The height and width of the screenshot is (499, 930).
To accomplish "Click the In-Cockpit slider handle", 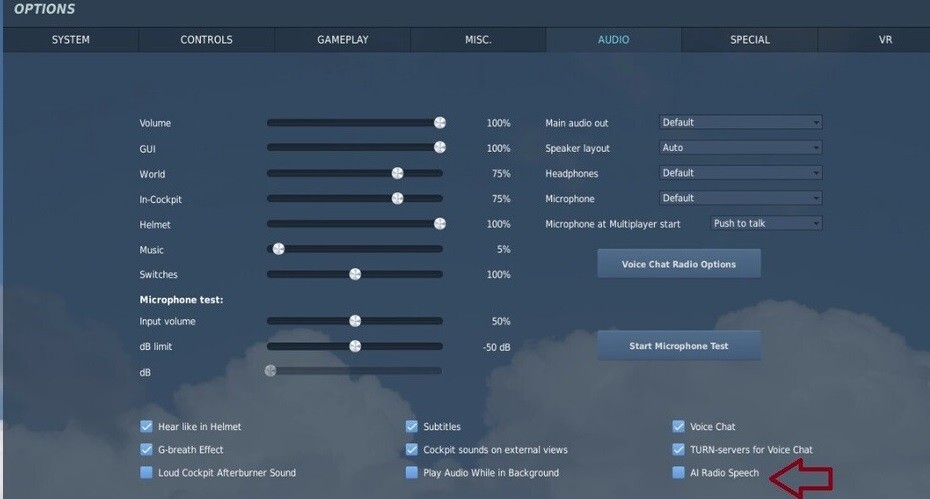I will pos(397,198).
